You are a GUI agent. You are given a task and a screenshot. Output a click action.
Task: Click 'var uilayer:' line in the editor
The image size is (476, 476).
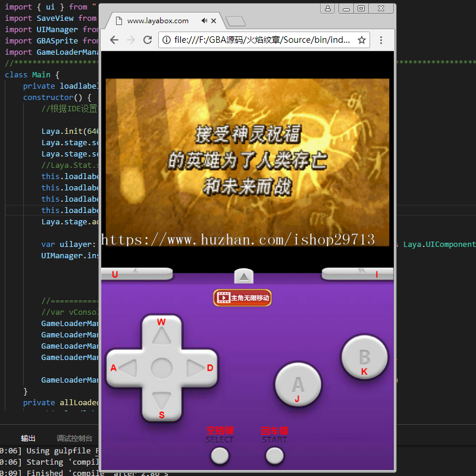70,245
